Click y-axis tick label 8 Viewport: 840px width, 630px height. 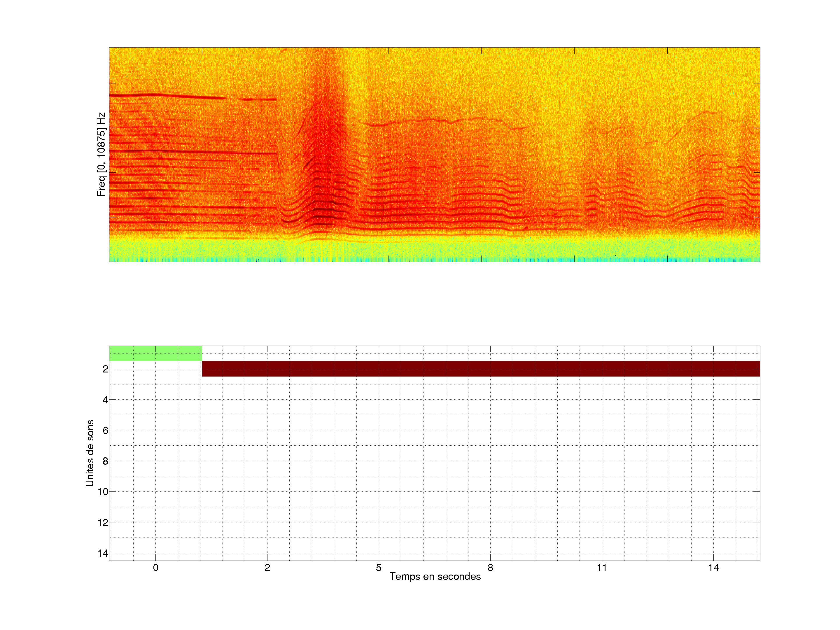105,461
